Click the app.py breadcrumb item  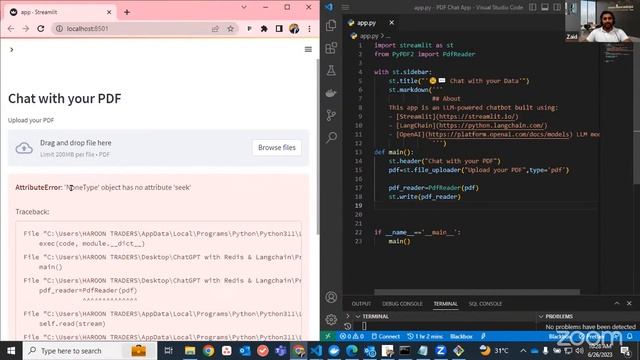[369, 36]
